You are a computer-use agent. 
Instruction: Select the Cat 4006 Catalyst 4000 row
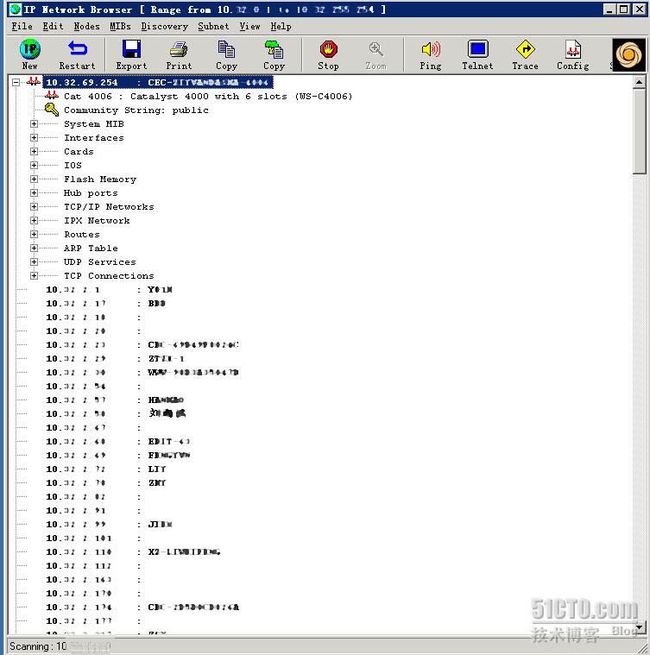[x=208, y=96]
